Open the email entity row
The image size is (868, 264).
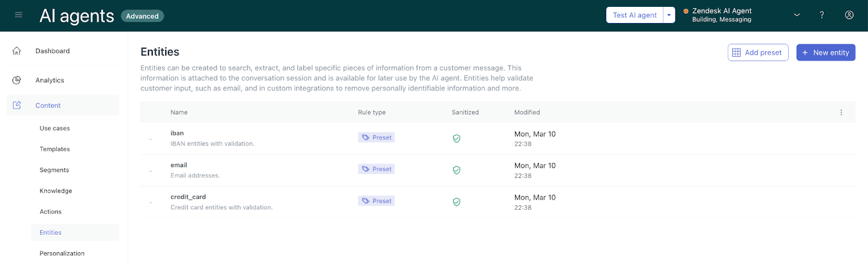point(179,165)
